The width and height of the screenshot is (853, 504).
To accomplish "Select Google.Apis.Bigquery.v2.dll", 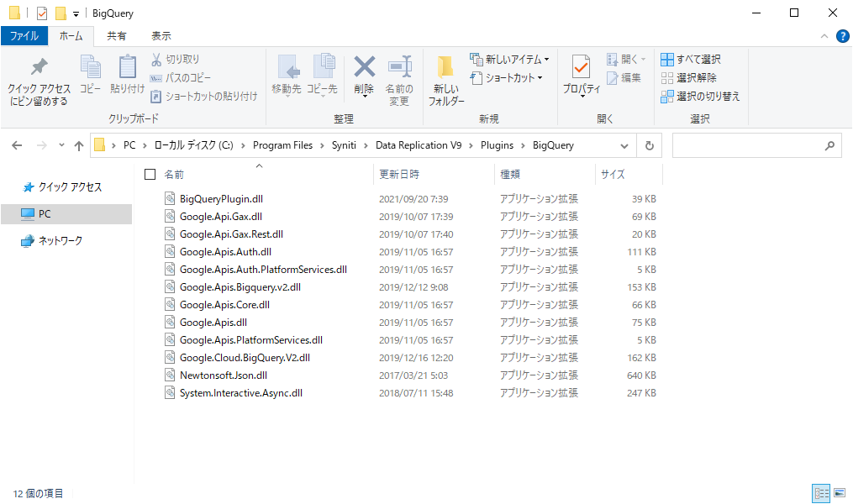I will click(240, 287).
